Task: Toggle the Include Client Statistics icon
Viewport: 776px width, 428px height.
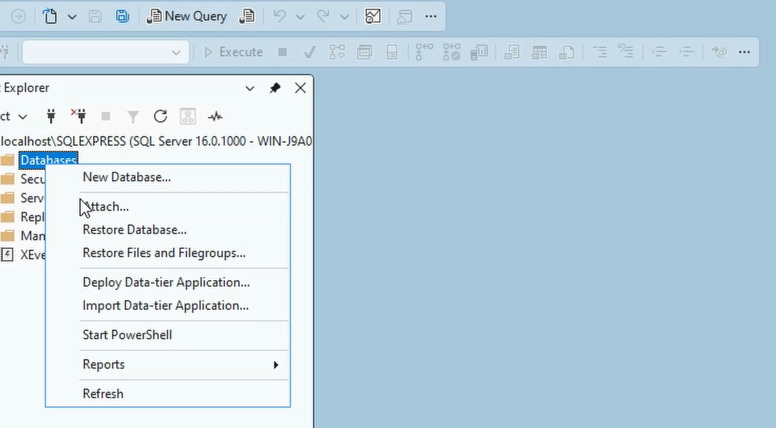Action: 479,52
